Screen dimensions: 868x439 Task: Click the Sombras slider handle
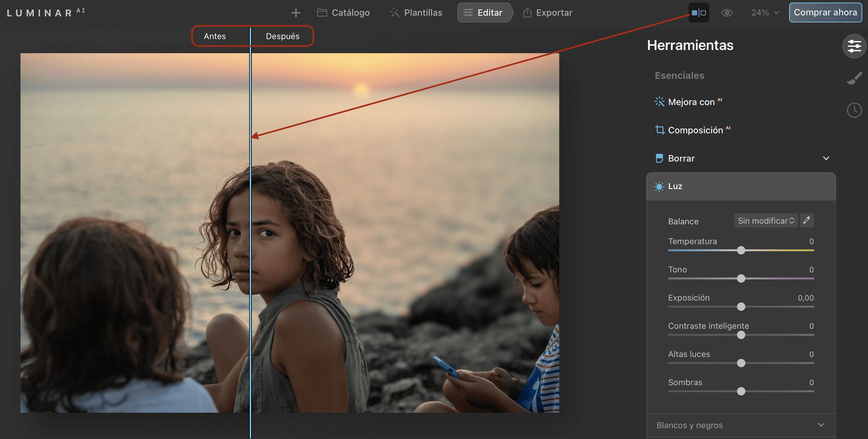(741, 391)
